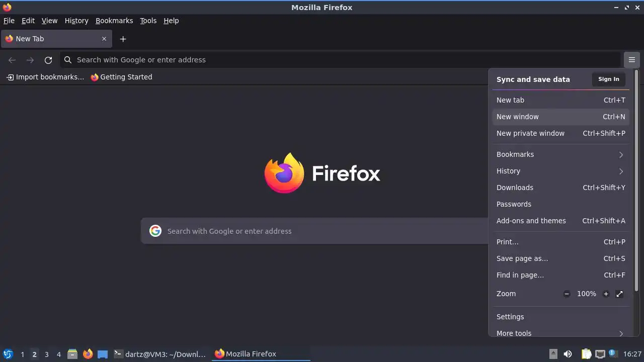
Task: Select New window menu entry
Action: 560,117
